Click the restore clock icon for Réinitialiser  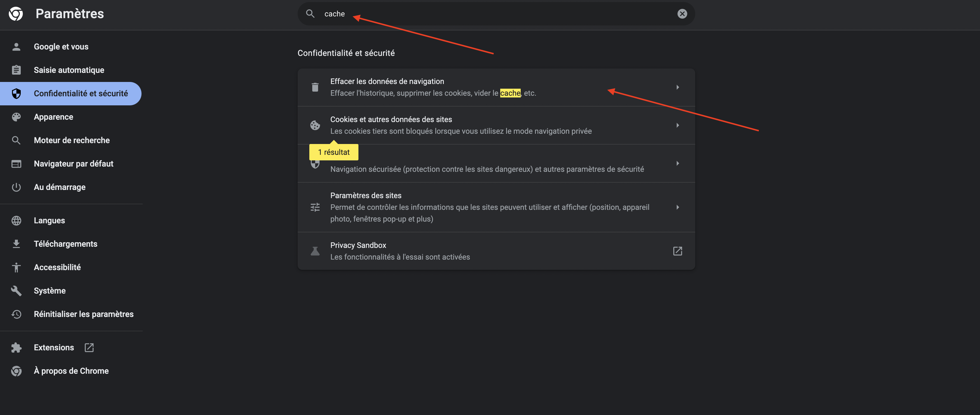coord(16,314)
